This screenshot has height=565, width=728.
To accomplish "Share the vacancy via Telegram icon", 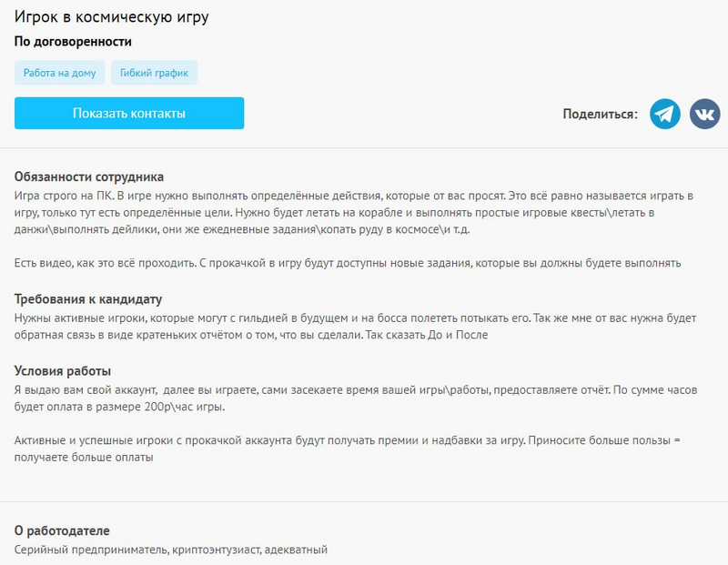I will click(x=665, y=114).
